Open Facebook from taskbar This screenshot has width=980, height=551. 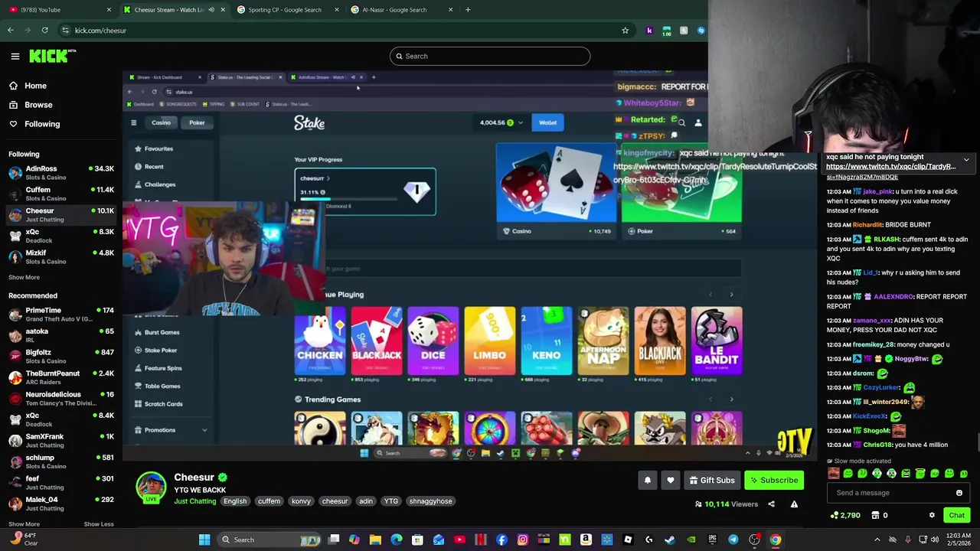coord(501,540)
